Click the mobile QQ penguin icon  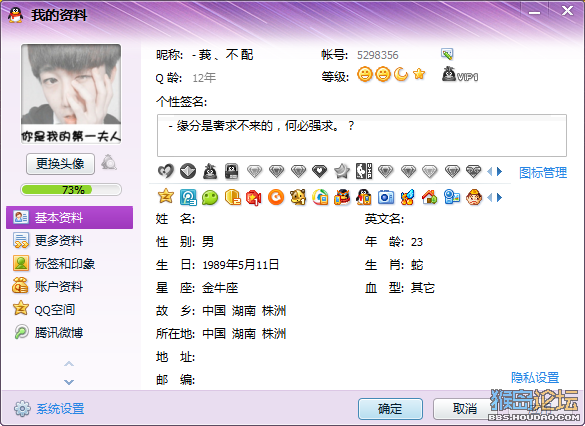[x=364, y=197]
